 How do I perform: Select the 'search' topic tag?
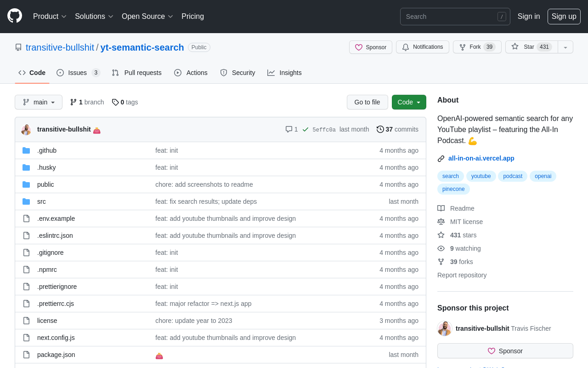[451, 176]
